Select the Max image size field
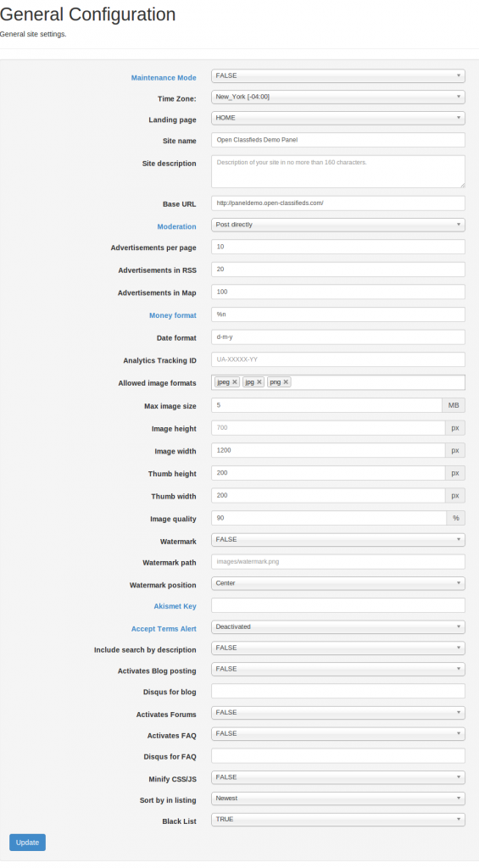 (x=326, y=404)
